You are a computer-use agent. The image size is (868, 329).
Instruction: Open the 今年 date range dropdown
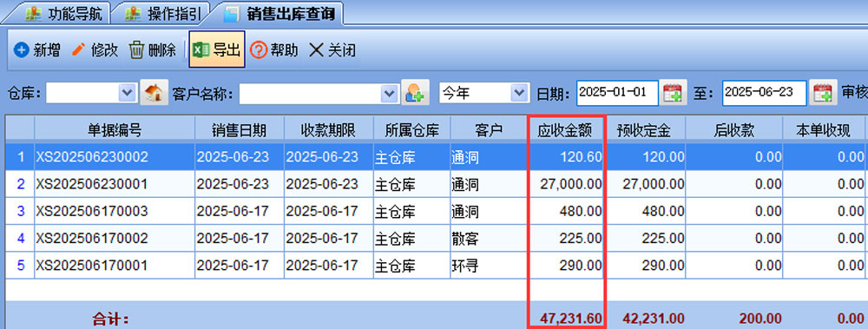point(519,93)
